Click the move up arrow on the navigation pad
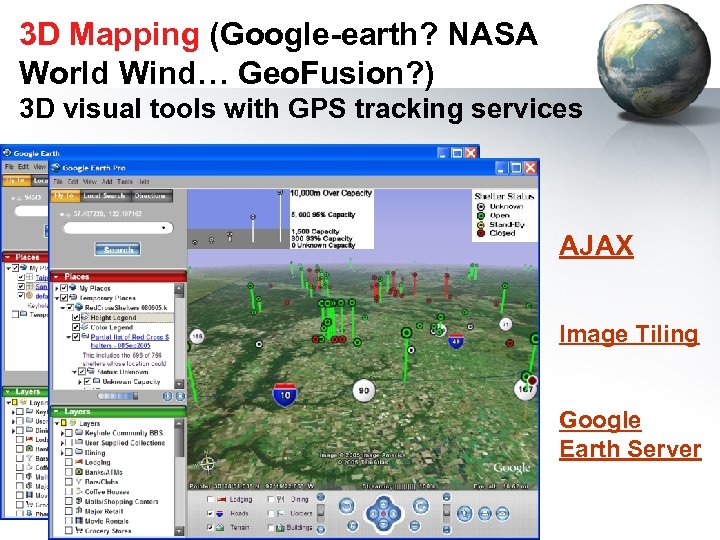The image size is (720, 540). 383,504
